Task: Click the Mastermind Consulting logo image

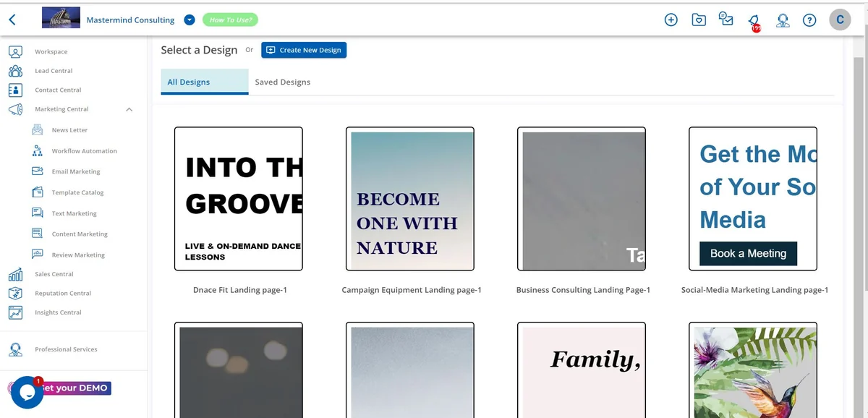Action: click(x=61, y=19)
